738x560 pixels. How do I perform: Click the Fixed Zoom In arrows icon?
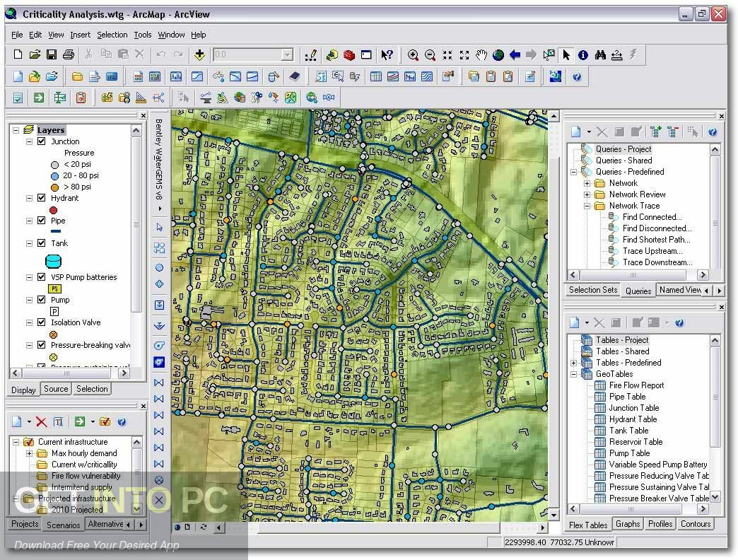coord(447,55)
